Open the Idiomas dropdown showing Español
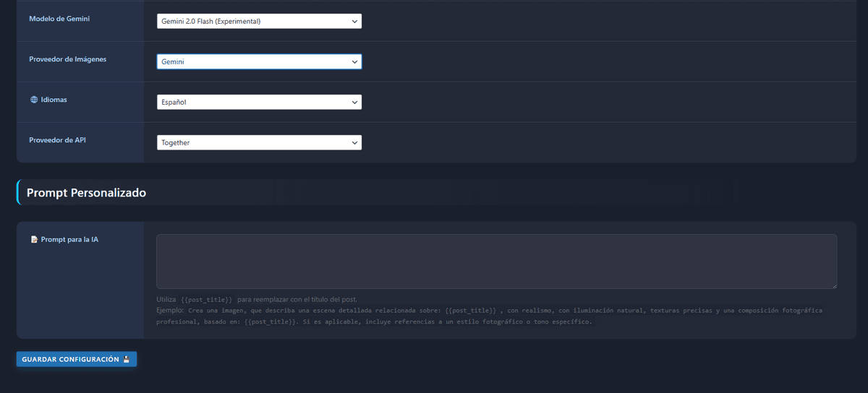Image resolution: width=868 pixels, height=393 pixels. (259, 103)
